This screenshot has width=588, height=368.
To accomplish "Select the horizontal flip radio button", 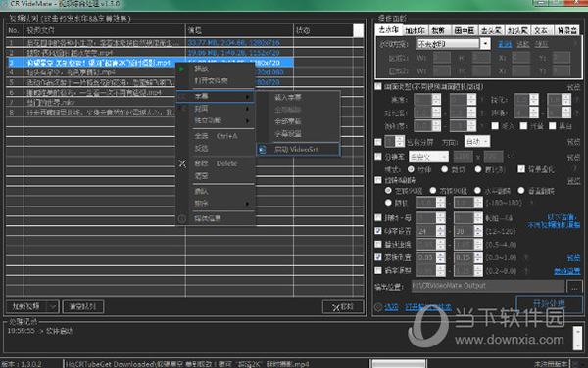I will point(477,191).
